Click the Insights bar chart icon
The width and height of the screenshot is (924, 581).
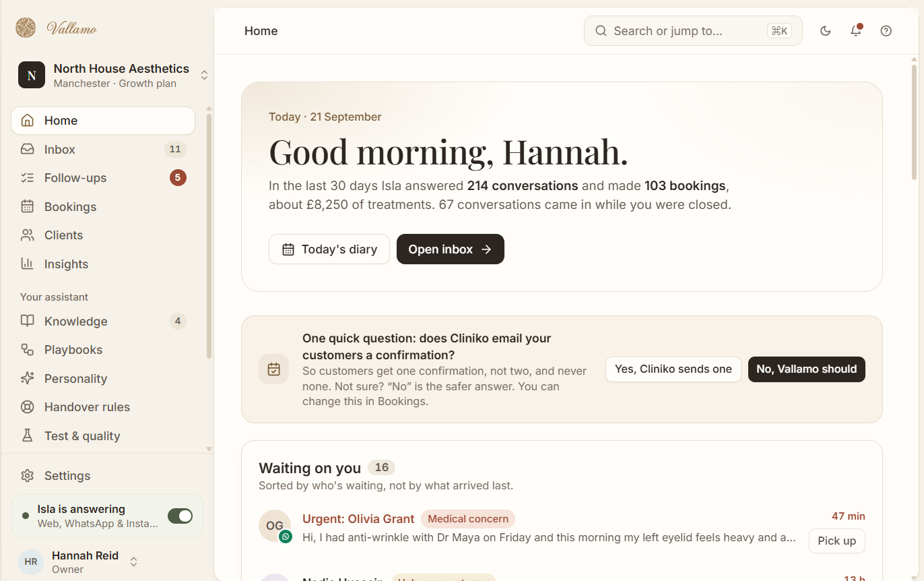point(28,264)
